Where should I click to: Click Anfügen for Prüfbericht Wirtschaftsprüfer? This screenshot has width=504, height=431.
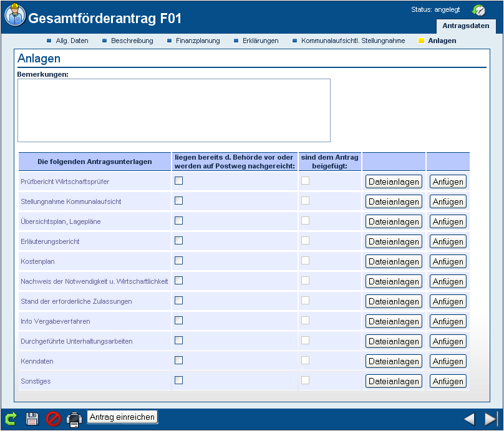448,182
